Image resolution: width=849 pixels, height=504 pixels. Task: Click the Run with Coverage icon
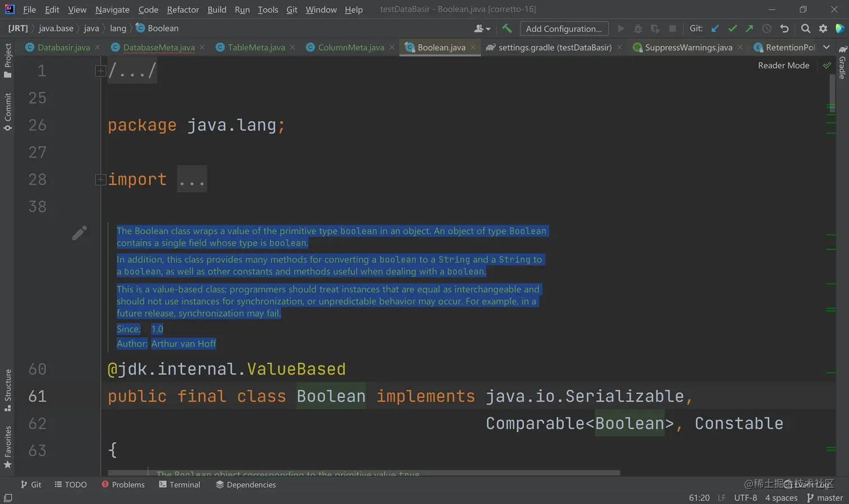[655, 29]
